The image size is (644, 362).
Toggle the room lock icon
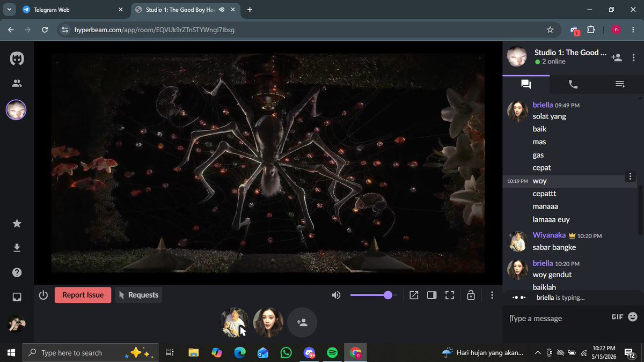click(x=471, y=295)
